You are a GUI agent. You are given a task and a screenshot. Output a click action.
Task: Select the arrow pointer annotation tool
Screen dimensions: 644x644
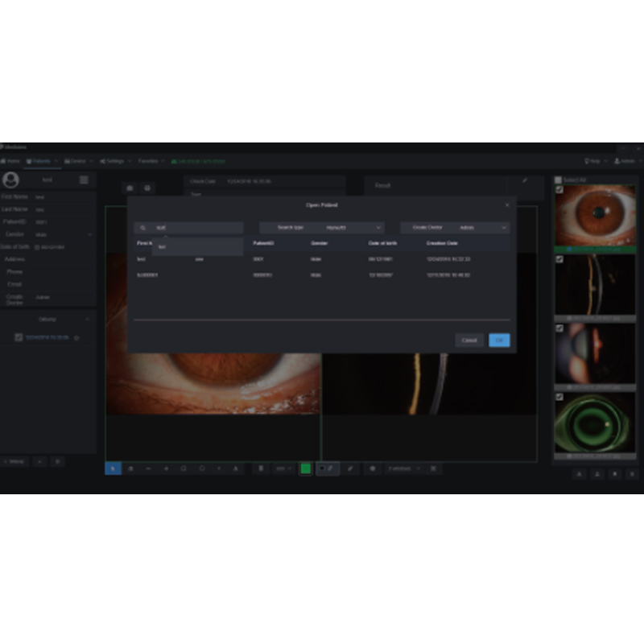(x=114, y=468)
